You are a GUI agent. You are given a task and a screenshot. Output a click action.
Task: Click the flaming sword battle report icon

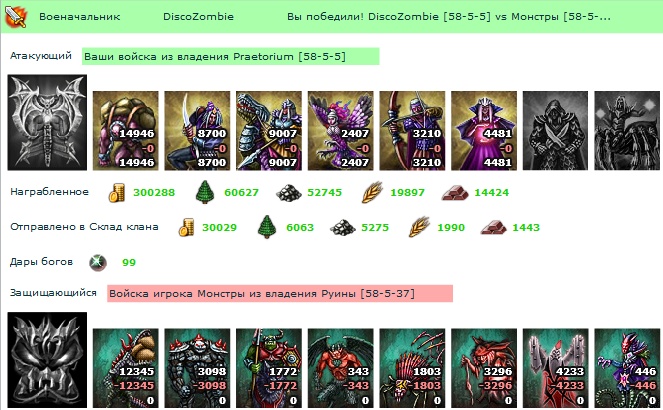click(x=16, y=17)
